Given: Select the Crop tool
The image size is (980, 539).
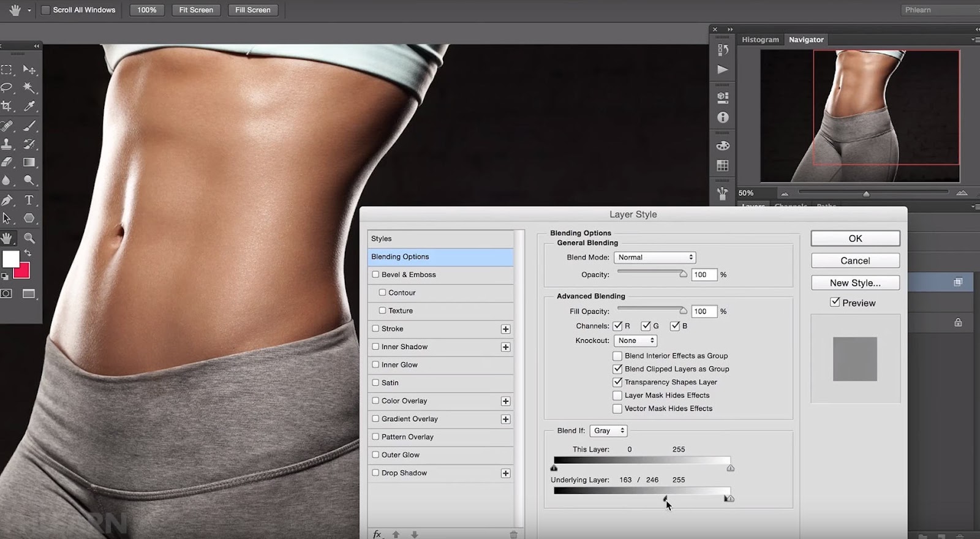Looking at the screenshot, I should point(7,106).
